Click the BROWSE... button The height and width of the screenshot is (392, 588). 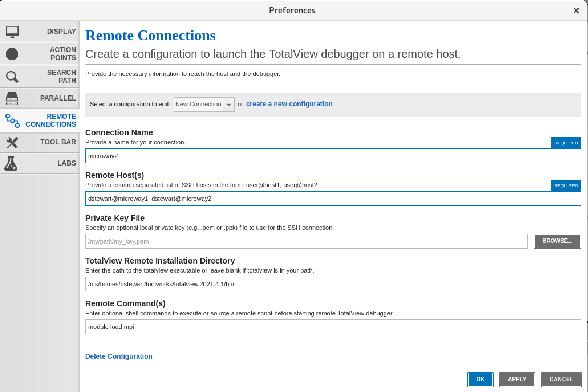click(x=557, y=241)
